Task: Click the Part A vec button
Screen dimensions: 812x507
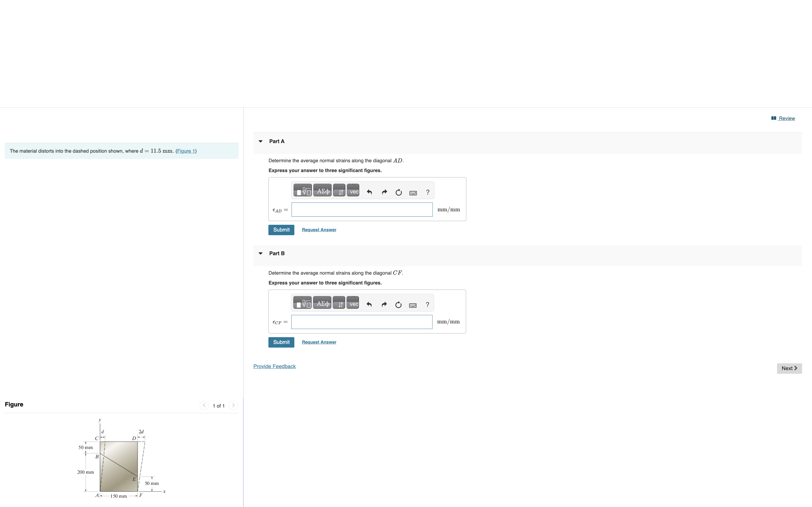Action: coord(353,192)
